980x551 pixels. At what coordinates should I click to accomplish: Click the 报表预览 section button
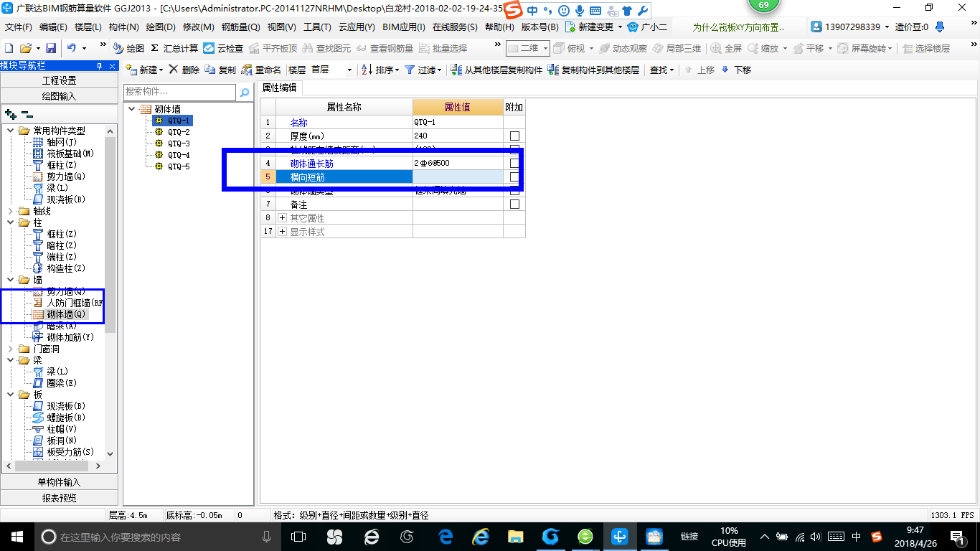click(59, 498)
